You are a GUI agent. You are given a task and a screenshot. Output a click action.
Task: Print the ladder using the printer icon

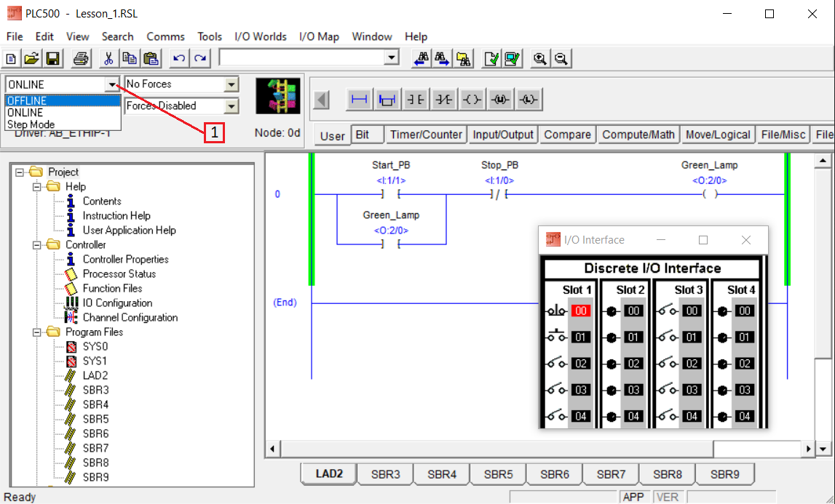tap(80, 58)
